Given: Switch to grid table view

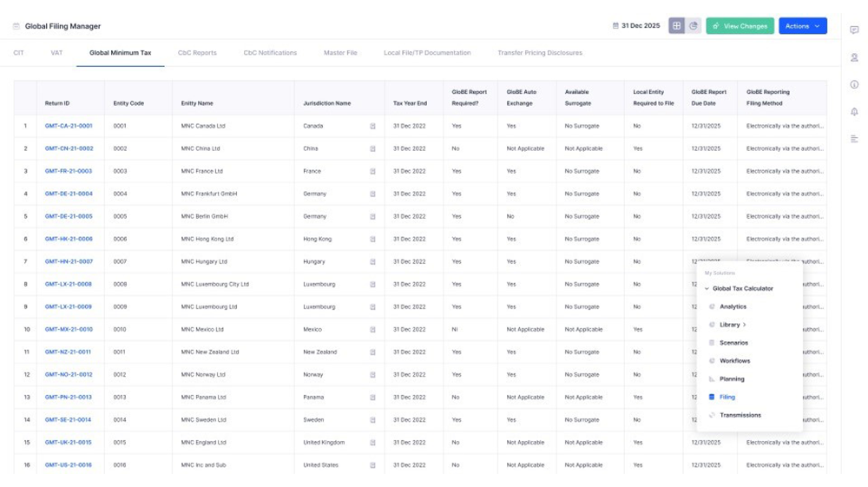Looking at the screenshot, I should coord(677,26).
